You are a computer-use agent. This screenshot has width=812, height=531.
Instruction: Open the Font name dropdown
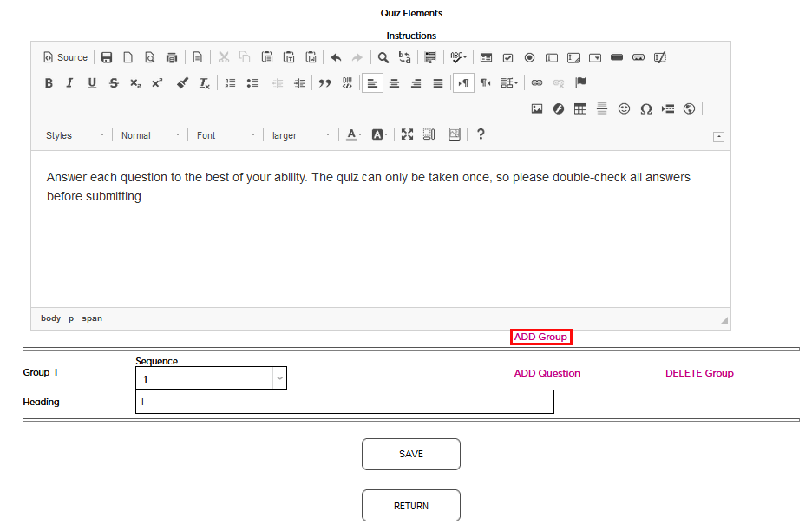(x=226, y=135)
